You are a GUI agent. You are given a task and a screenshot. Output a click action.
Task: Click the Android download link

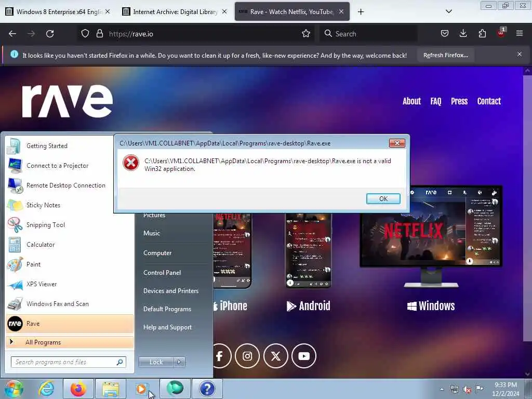coord(308,305)
